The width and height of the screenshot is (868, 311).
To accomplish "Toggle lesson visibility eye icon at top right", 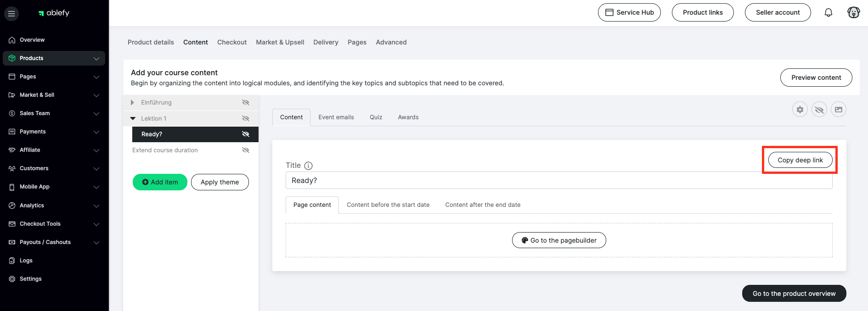I will [x=819, y=110].
